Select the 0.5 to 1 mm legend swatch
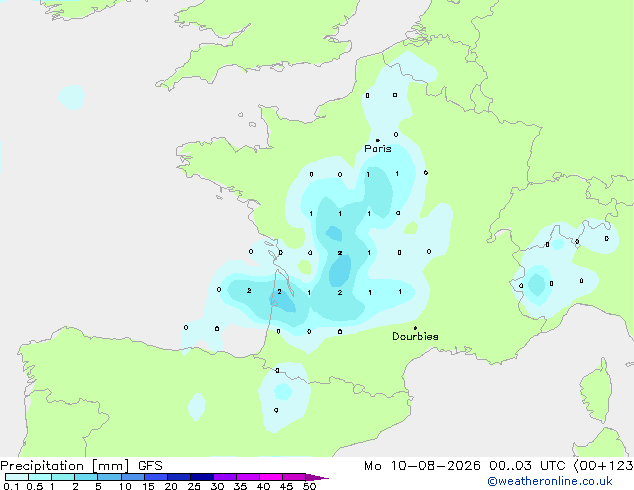 click(x=40, y=477)
